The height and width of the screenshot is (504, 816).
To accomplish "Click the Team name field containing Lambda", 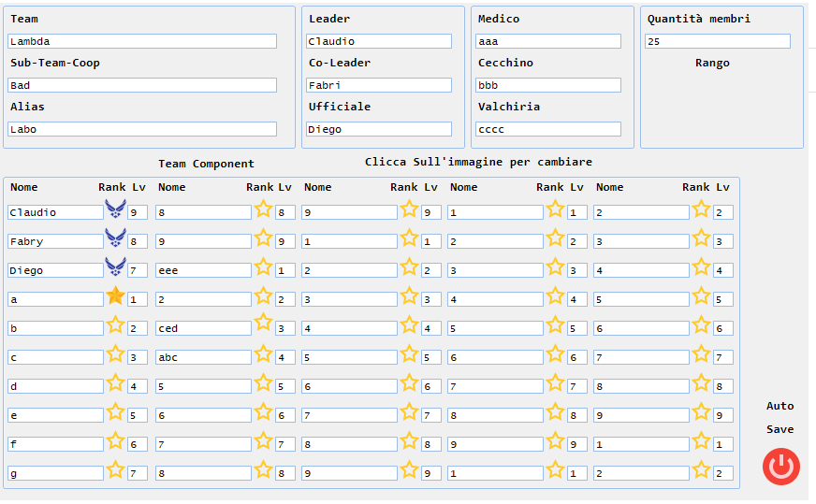I will [142, 41].
